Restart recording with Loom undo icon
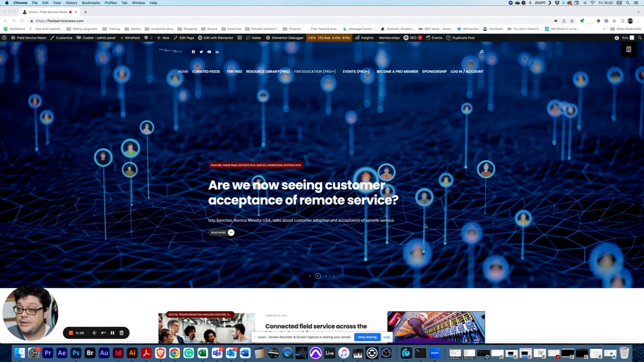Viewport: 644px width, 362px height. 103,333
